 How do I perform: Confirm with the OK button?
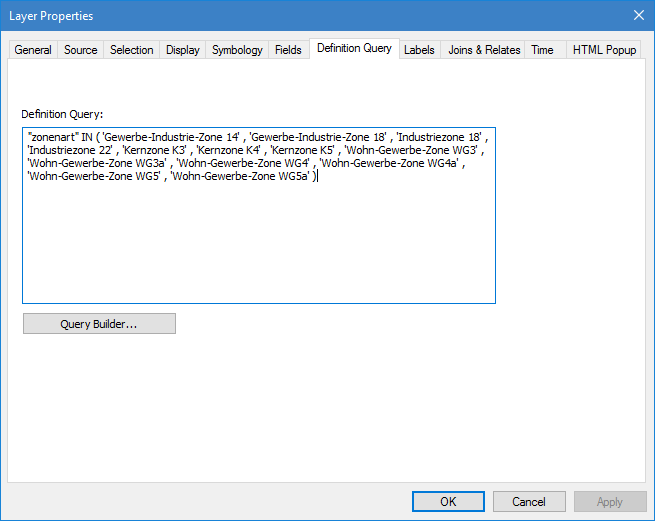tap(448, 502)
